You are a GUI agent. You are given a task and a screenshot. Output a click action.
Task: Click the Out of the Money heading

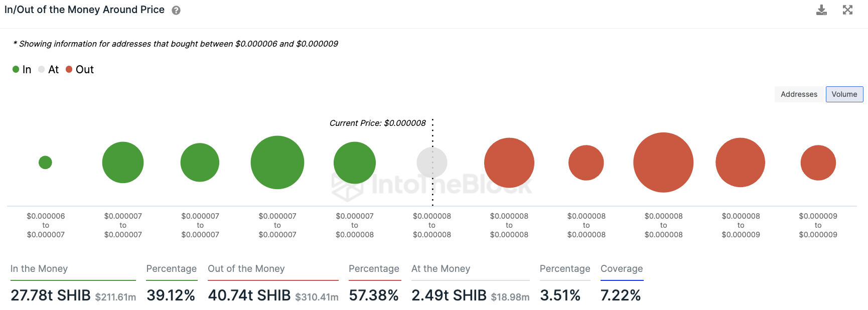246,269
